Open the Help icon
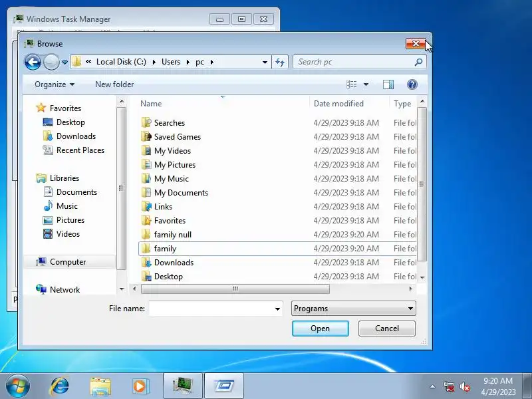Viewport: 532px width, 399px height. coord(412,84)
